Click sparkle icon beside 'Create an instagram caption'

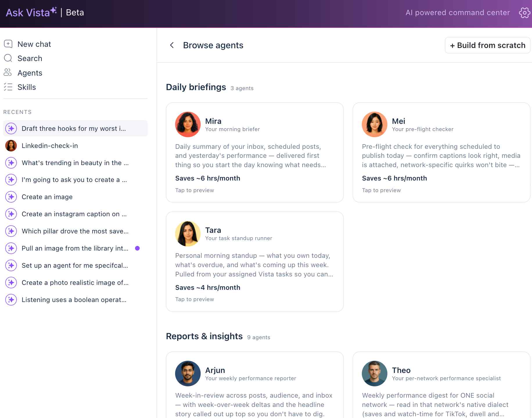(11, 214)
